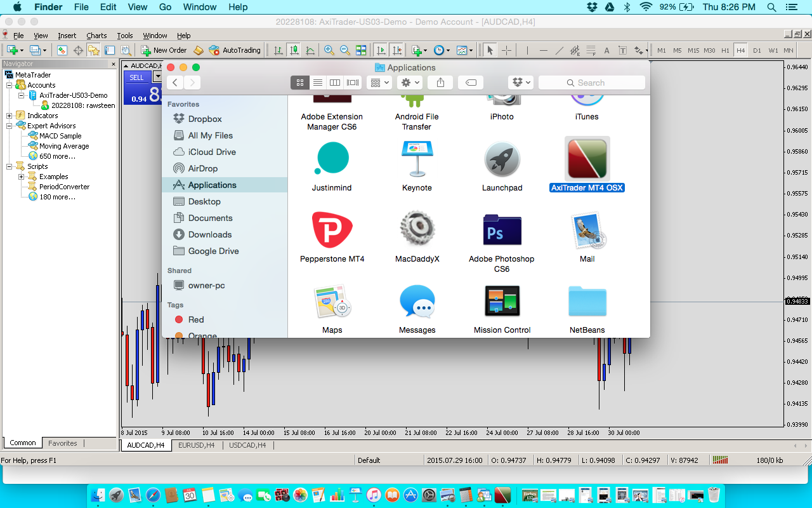Select the Crosshair tool
The width and height of the screenshot is (812, 508).
pyautogui.click(x=506, y=50)
